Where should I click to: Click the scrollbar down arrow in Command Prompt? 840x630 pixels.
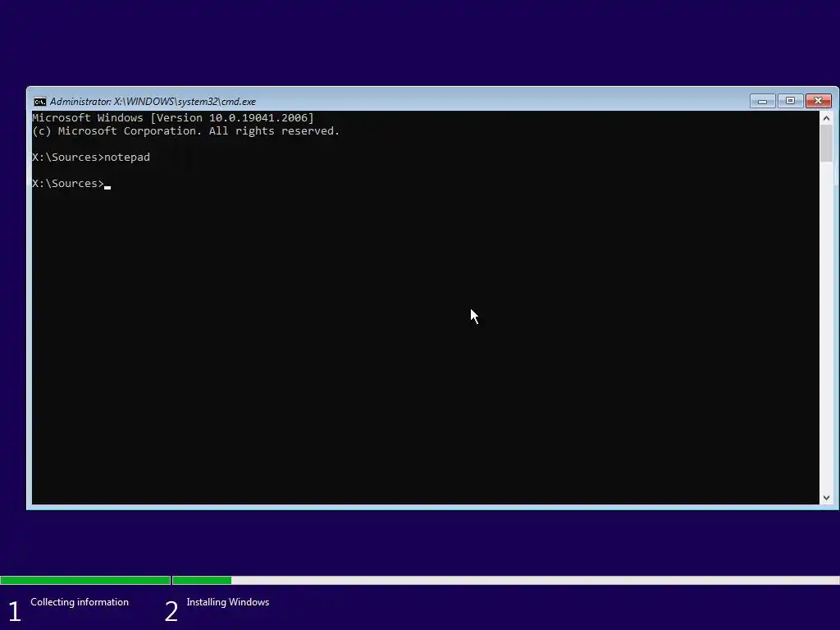[826, 498]
